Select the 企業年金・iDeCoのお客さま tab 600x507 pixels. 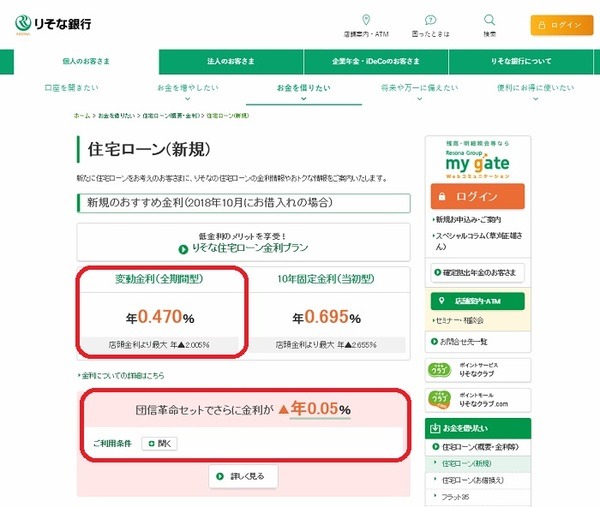(376, 61)
